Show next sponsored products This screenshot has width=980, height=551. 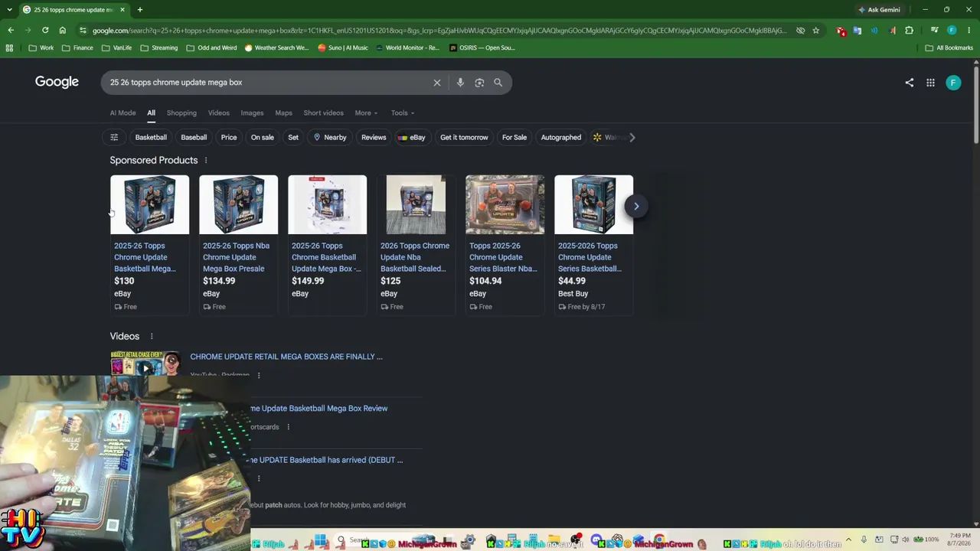tap(635, 206)
